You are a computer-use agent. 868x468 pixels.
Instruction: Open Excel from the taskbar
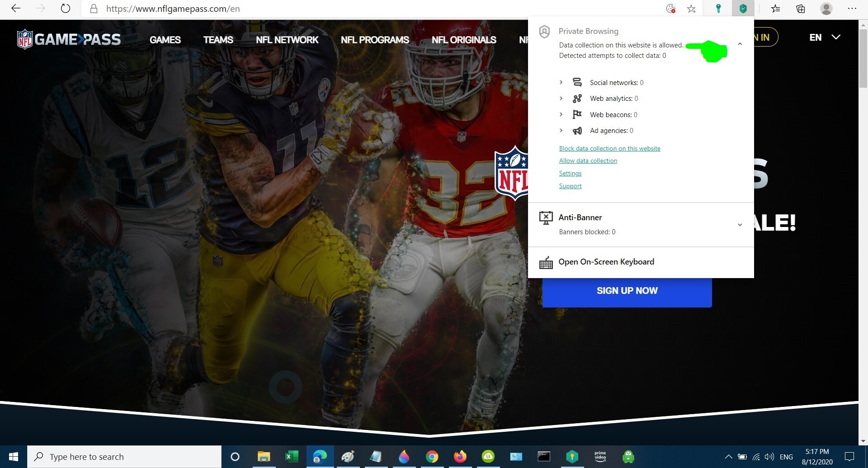[x=291, y=457]
